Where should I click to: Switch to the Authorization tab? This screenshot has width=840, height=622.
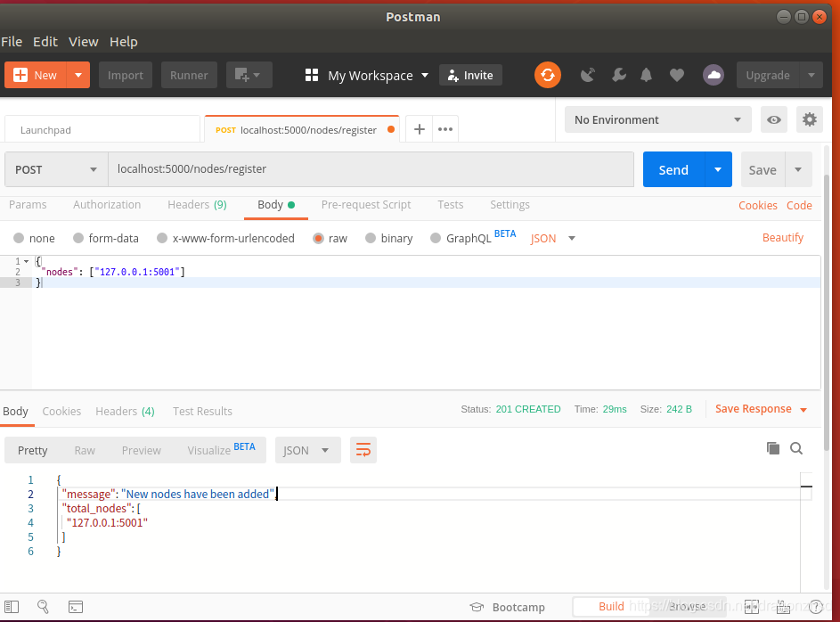pyautogui.click(x=107, y=205)
